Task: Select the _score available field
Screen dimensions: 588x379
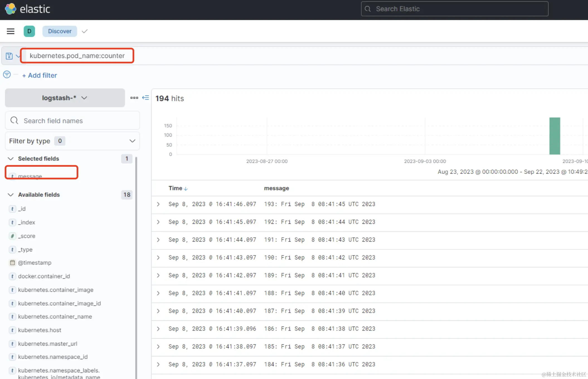Action: point(27,236)
